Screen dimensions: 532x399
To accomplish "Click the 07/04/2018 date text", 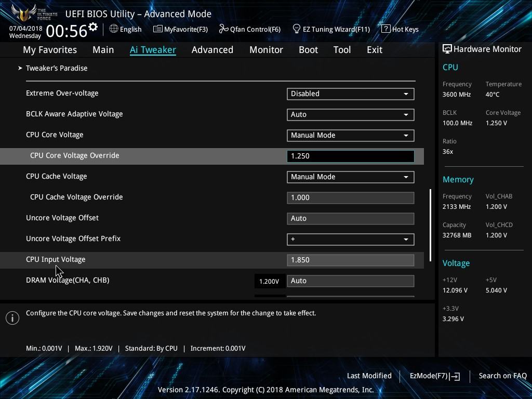I will point(25,29).
